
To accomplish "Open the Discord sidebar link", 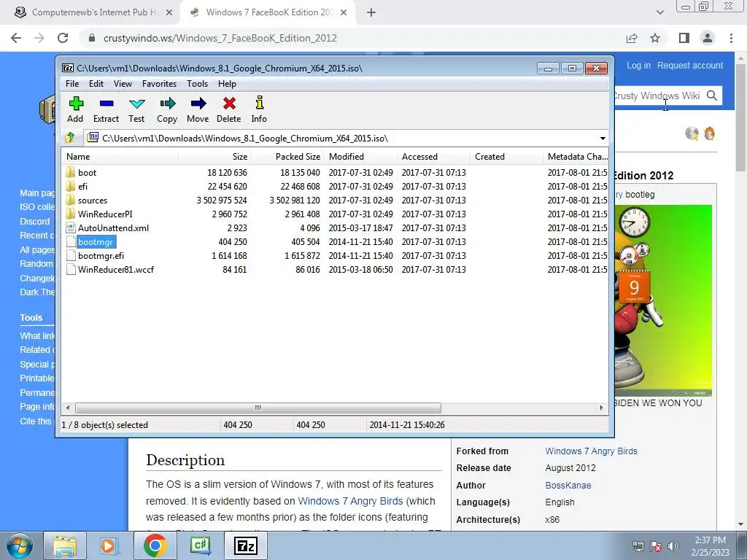I will 35,222.
